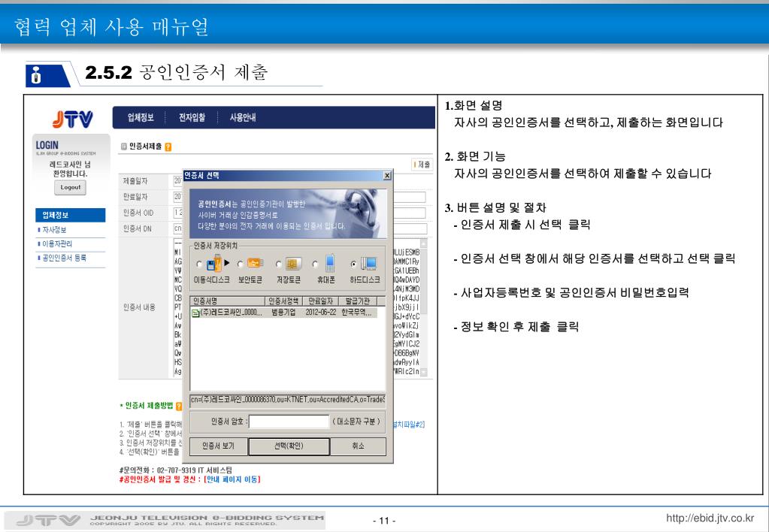Click the help icon beside 인증서 제출방법
The height and width of the screenshot is (532, 769).
tap(179, 406)
